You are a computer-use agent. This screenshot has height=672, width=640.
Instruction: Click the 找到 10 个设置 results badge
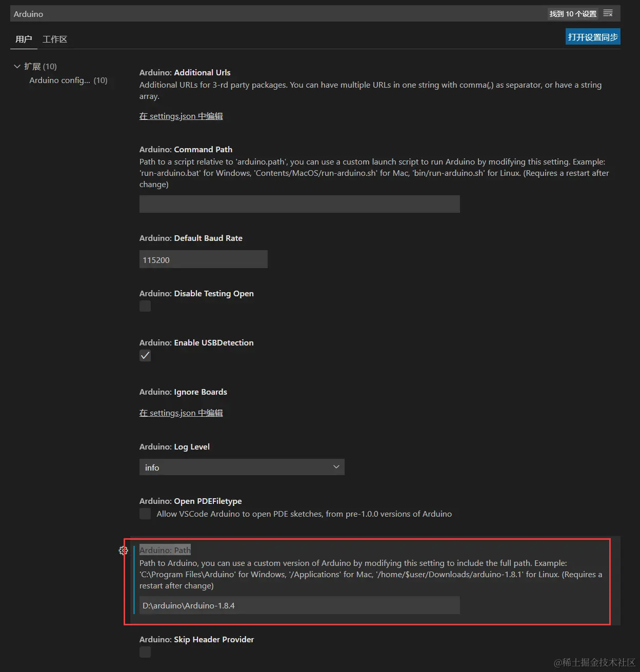573,14
